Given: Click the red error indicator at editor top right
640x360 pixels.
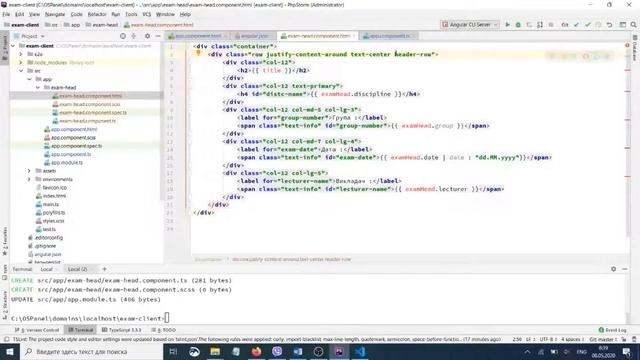Looking at the screenshot, I should pos(627,45).
